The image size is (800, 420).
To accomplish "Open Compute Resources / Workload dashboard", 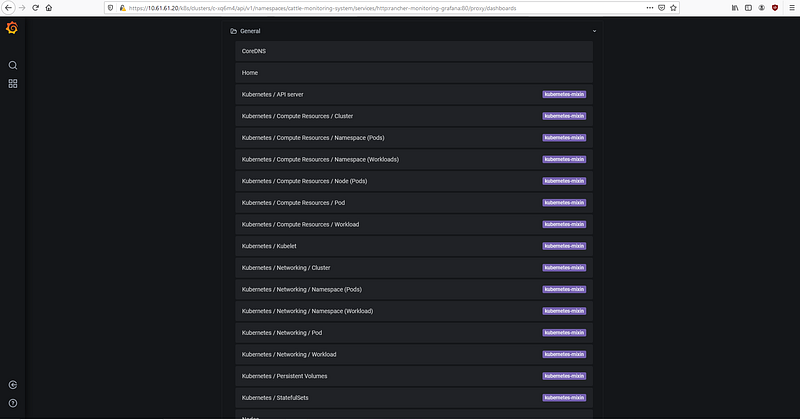I will (x=414, y=225).
